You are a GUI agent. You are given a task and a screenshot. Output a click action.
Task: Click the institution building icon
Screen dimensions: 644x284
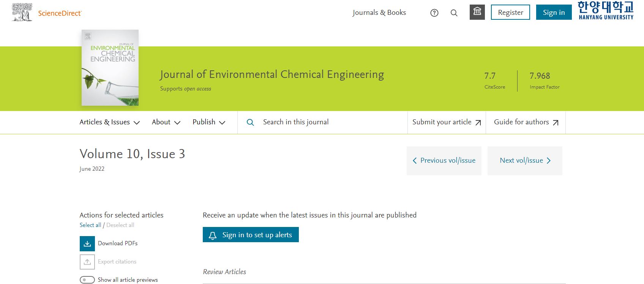477,12
